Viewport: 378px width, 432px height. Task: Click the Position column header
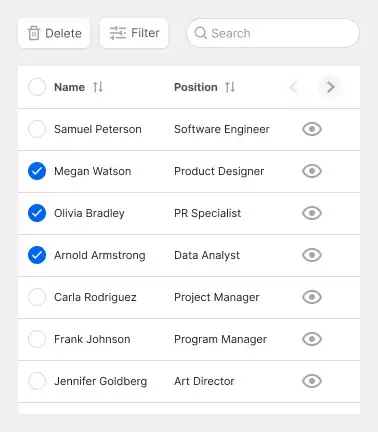[x=196, y=87]
